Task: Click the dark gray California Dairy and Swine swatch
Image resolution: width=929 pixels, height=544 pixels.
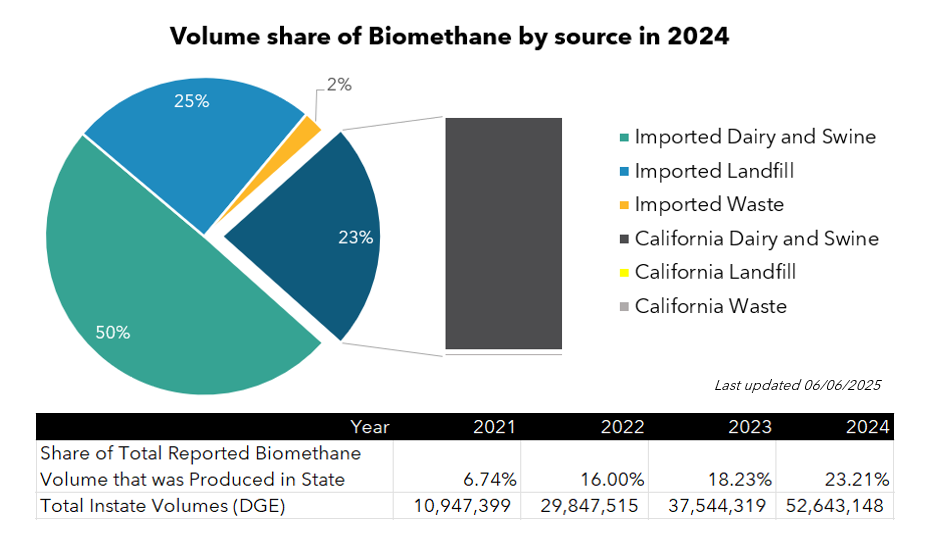Action: point(624,240)
